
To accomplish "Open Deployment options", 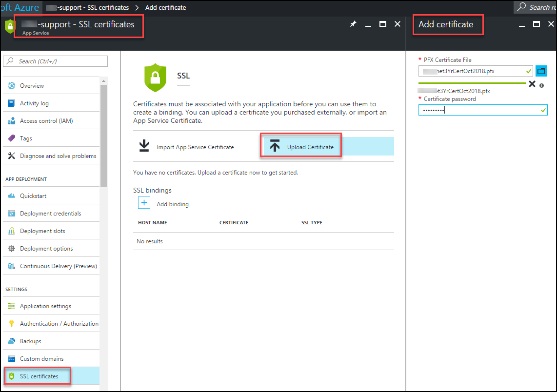I will [x=51, y=249].
